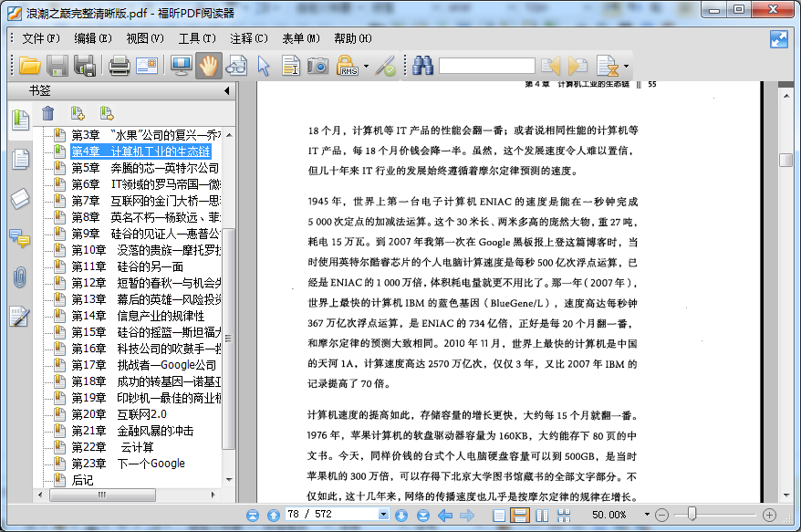The width and height of the screenshot is (801, 532).
Task: Select bookmark 第20章 互联网2.0
Action: 119,414
